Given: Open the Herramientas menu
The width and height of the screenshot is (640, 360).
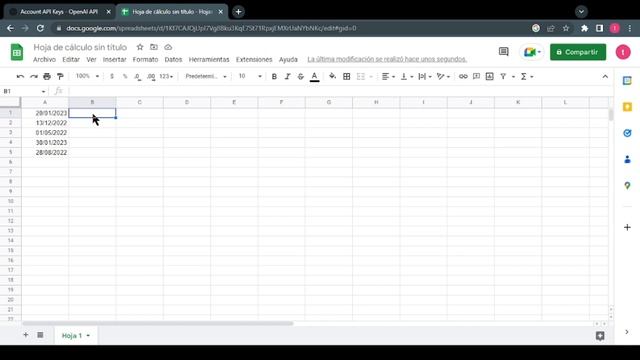Looking at the screenshot, I should point(209,60).
